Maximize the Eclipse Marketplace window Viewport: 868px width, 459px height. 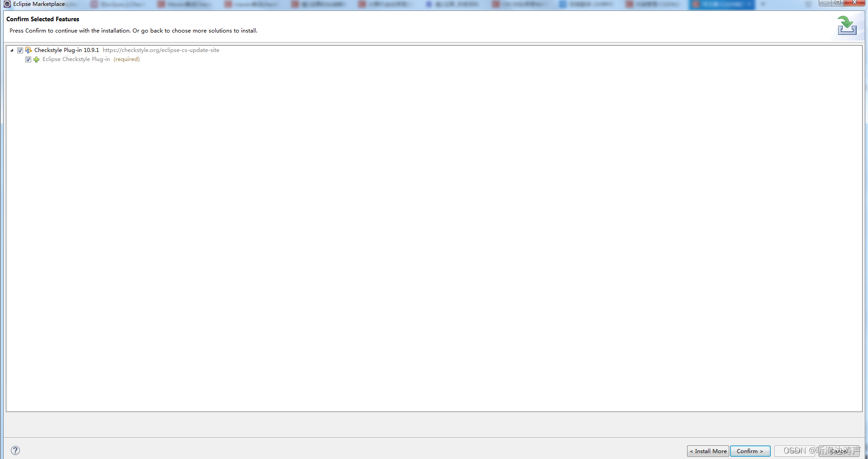pyautogui.click(x=838, y=3)
